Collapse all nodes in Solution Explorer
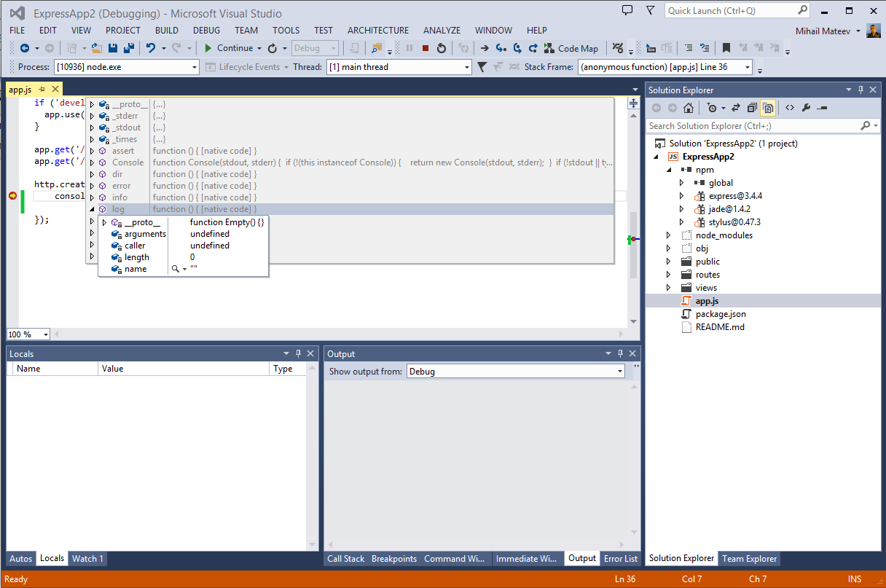Screen dimensions: 886x588 coord(752,108)
